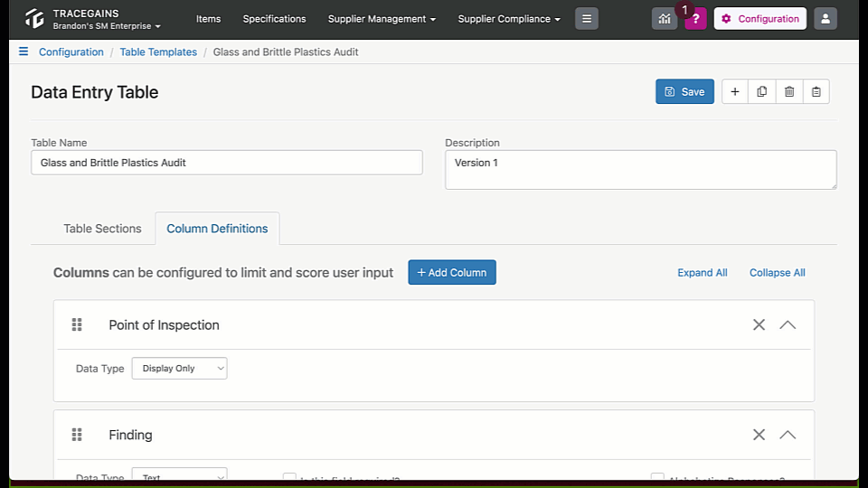This screenshot has width=868, height=488.
Task: Click the Add Column button
Action: point(452,272)
